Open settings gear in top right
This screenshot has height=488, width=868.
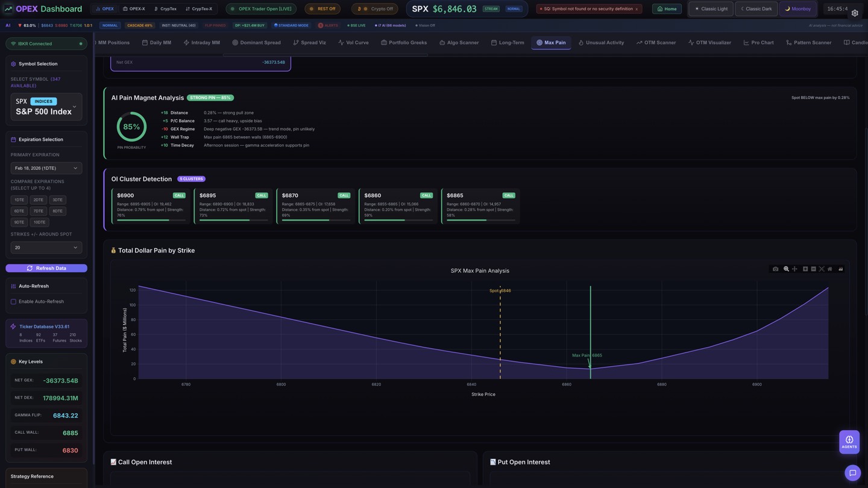(x=854, y=13)
